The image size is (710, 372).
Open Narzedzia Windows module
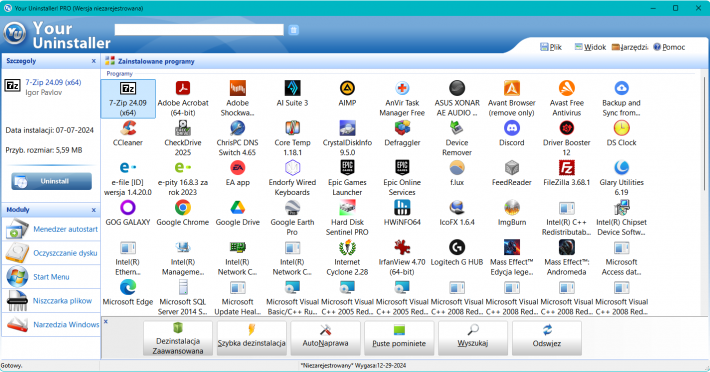[51, 324]
